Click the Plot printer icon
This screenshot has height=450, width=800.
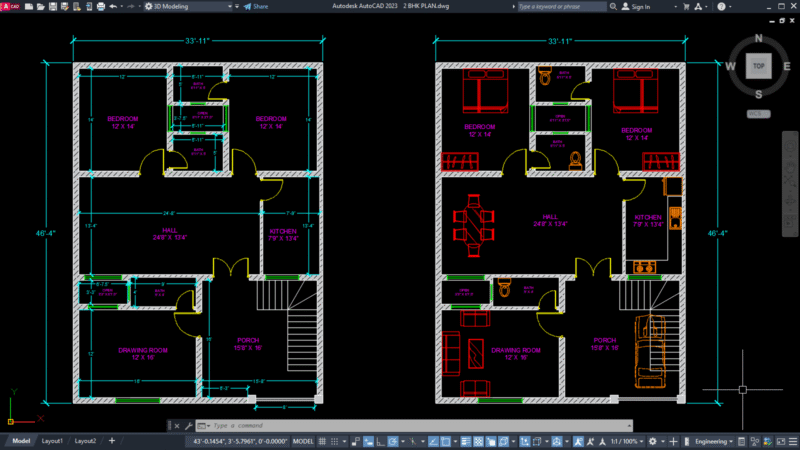(101, 6)
